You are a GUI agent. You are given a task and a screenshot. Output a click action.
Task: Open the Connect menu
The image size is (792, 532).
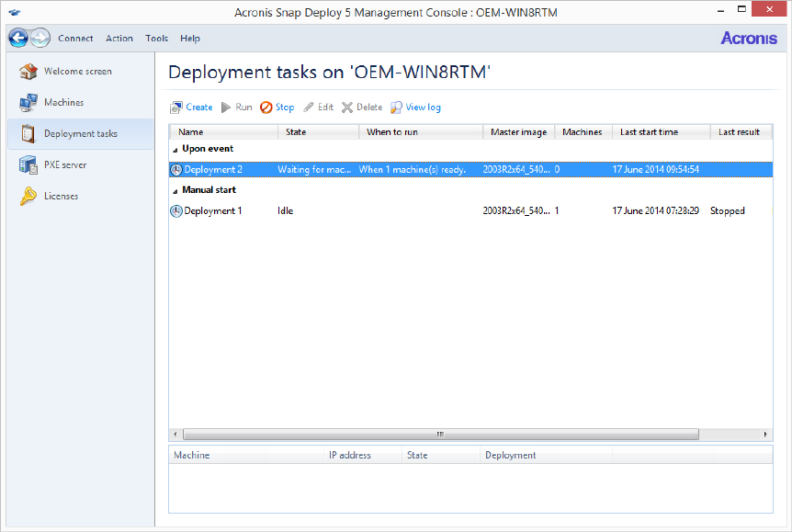point(75,39)
